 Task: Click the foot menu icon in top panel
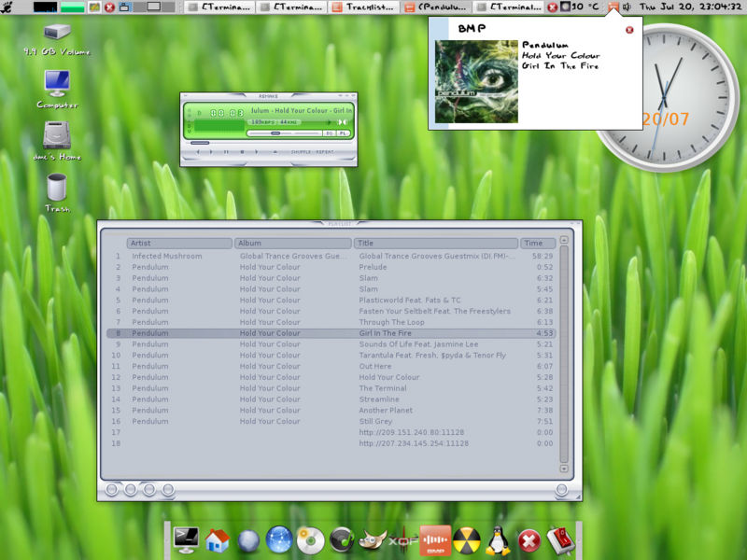click(x=7, y=7)
